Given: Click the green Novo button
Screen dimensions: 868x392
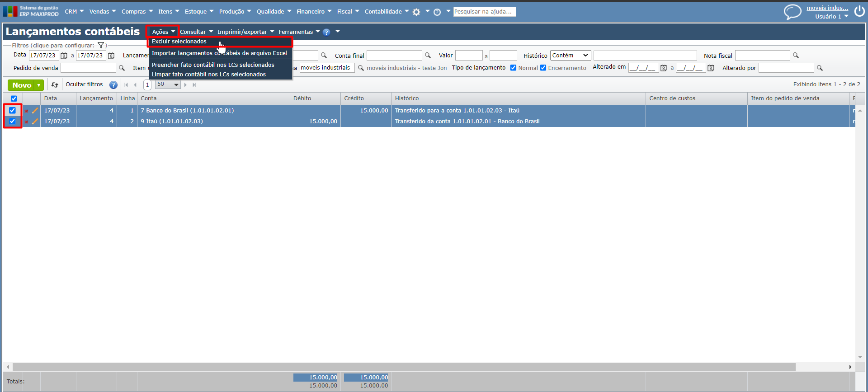Looking at the screenshot, I should coord(22,85).
